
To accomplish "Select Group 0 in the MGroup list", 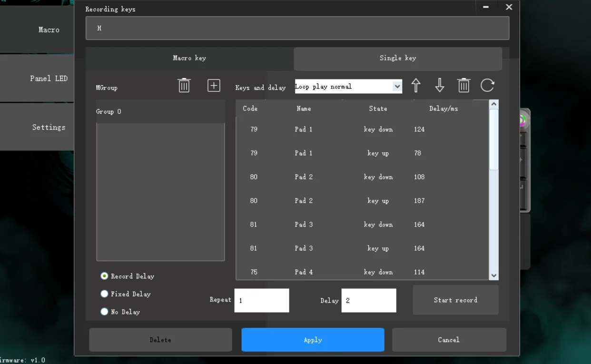I will click(x=160, y=111).
